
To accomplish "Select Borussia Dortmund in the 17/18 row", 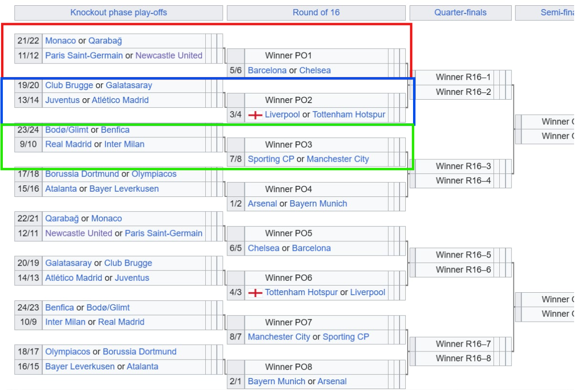I will click(x=82, y=174).
